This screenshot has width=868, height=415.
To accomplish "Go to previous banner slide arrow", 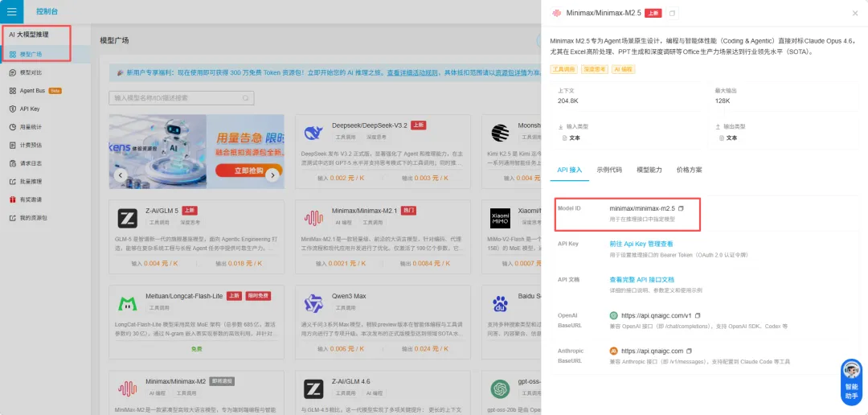I will click(121, 175).
